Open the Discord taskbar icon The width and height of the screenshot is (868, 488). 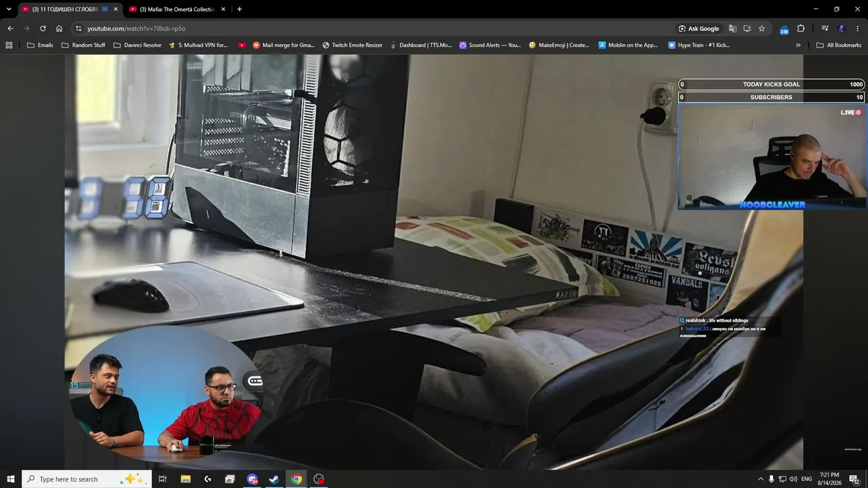(x=252, y=479)
